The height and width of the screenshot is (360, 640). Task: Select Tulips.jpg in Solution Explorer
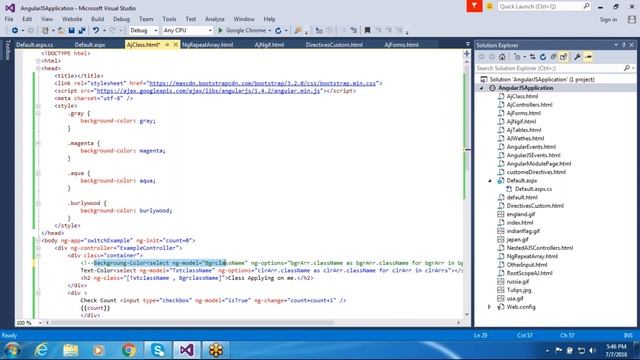pyautogui.click(x=519, y=290)
